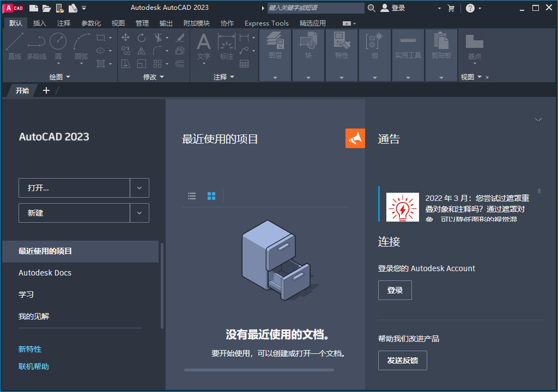Viewport: 558px width, 392px height.
Task: Click the Scale tool icon
Action: [142, 64]
